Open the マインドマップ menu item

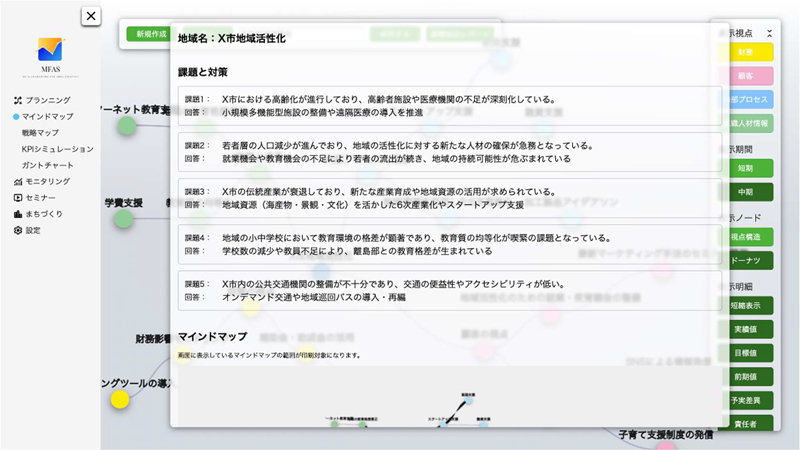click(x=47, y=116)
